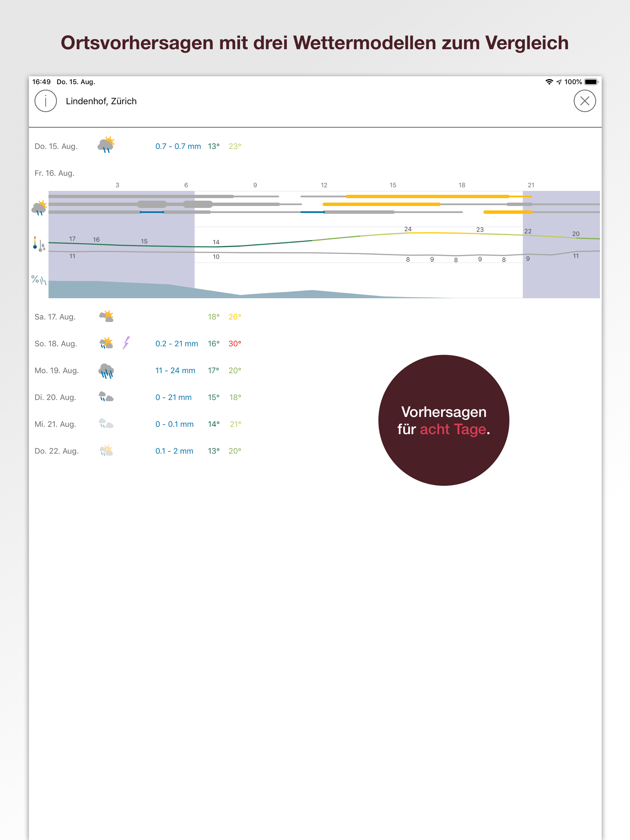The width and height of the screenshot is (630, 840).
Task: Tap the info icon next to the location name
Action: [46, 101]
